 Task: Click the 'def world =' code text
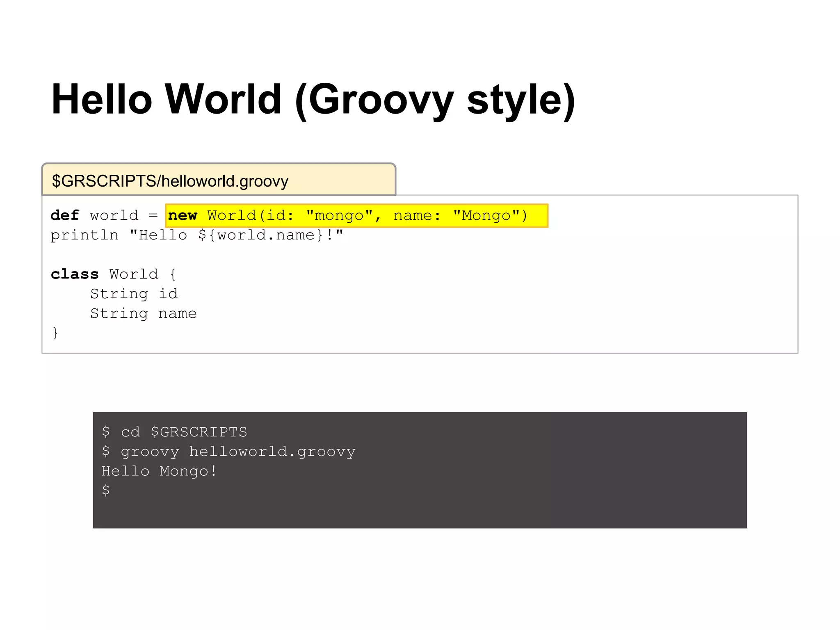pyautogui.click(x=104, y=215)
